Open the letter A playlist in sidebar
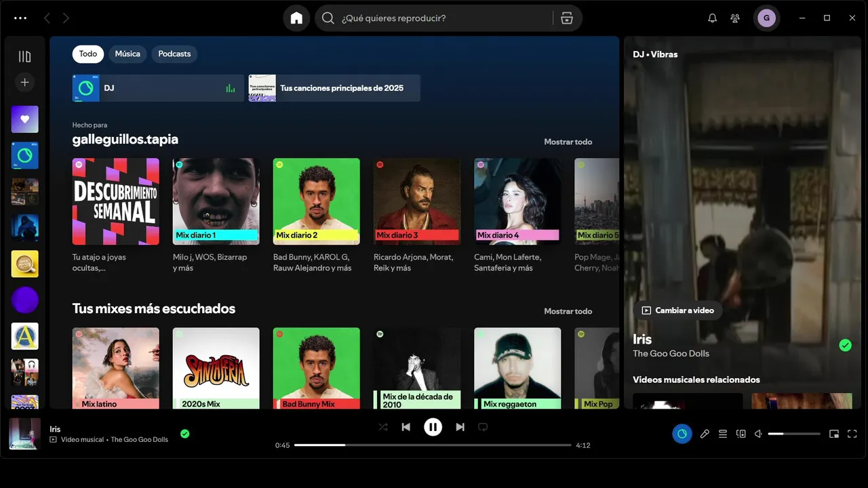 (x=24, y=336)
